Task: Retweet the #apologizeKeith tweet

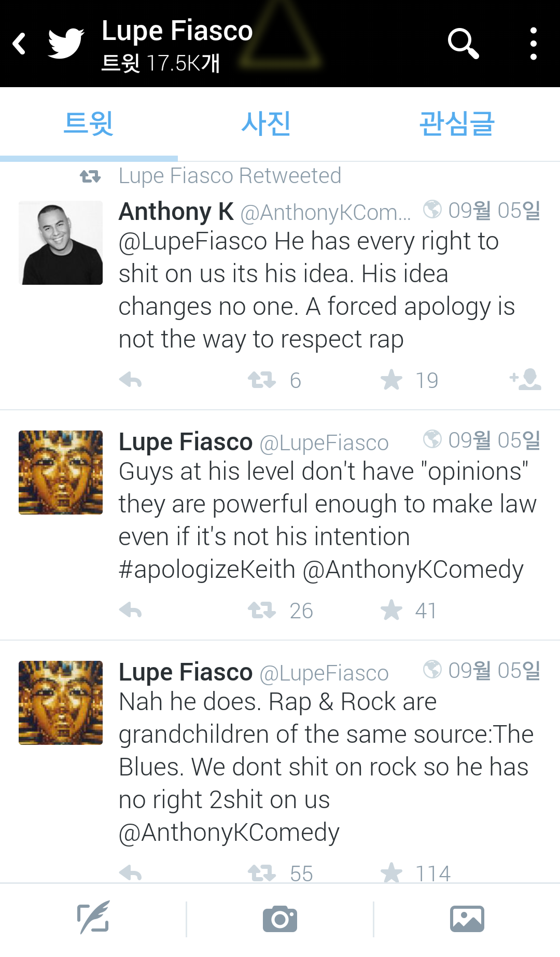Action: 262,611
